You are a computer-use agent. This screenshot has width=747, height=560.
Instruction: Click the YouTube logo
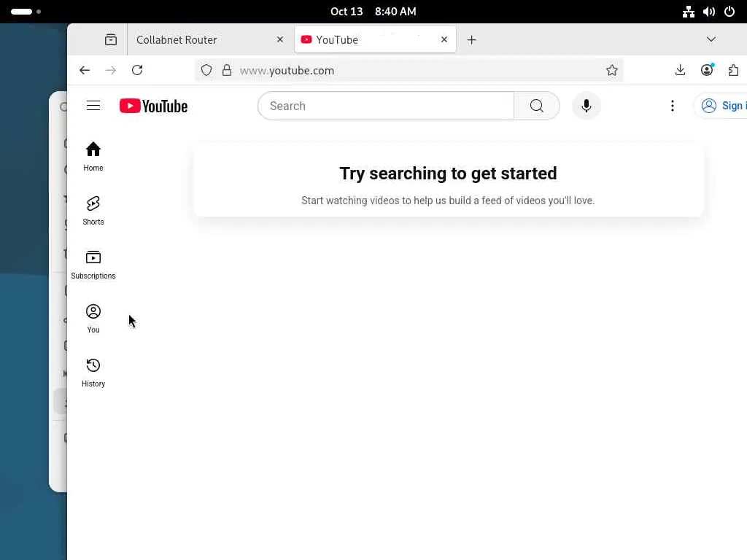[x=153, y=106]
